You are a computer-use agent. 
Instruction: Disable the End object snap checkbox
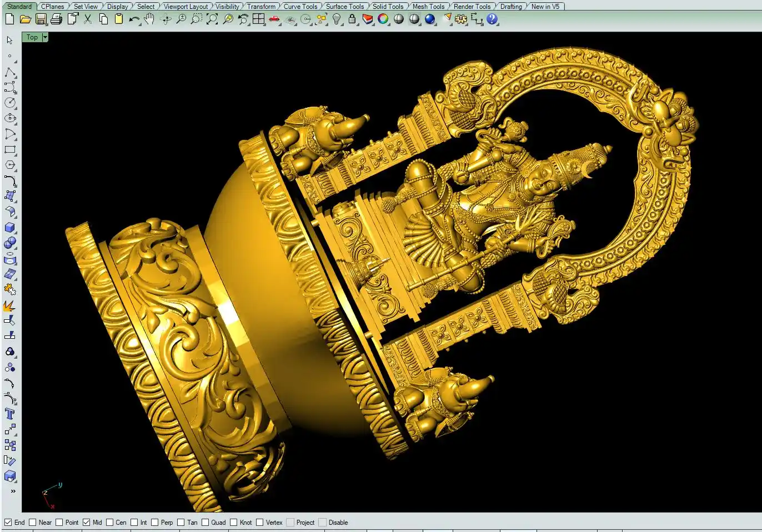click(x=8, y=523)
